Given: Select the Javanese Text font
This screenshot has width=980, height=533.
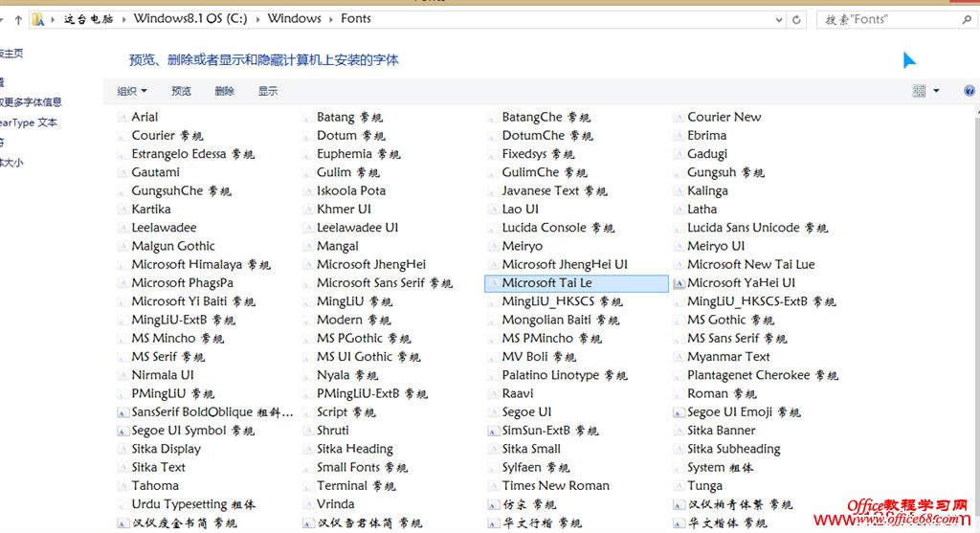Looking at the screenshot, I should point(554,191).
